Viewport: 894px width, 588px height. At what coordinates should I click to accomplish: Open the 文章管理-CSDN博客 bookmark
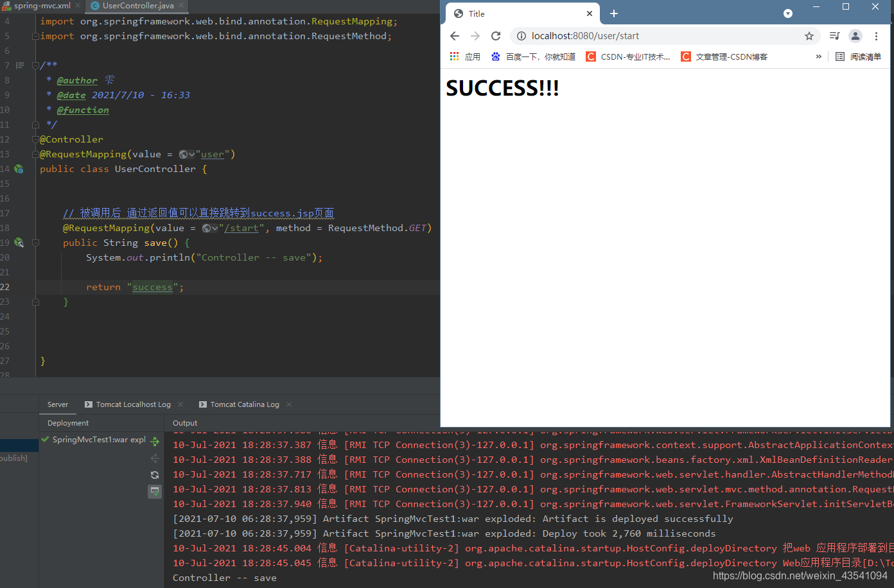point(724,56)
